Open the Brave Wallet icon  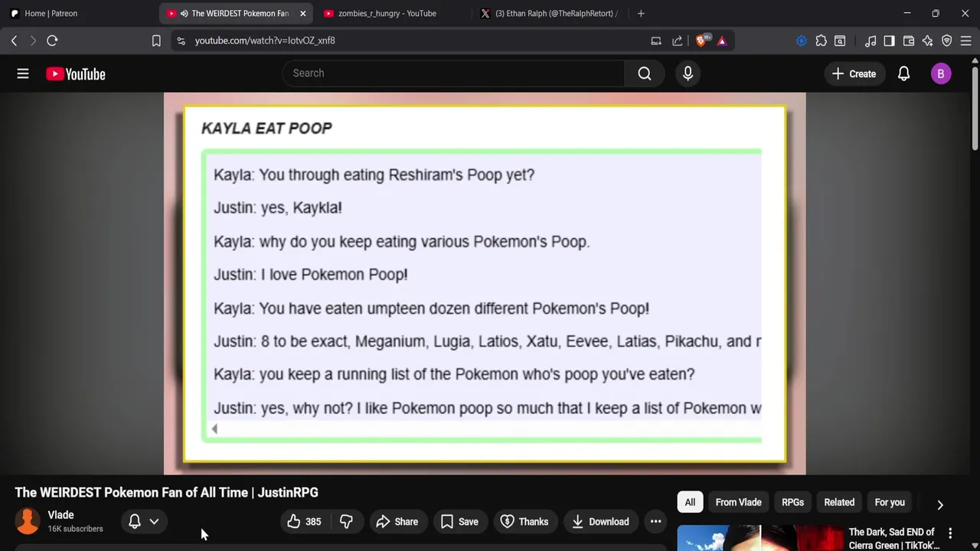pyautogui.click(x=909, y=41)
